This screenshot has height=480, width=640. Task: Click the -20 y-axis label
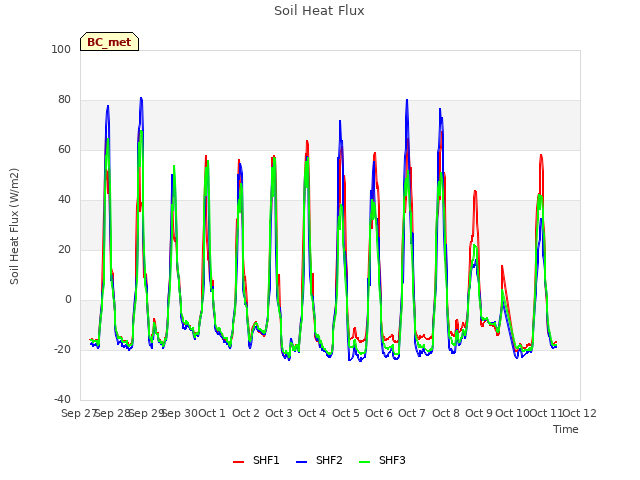click(x=62, y=349)
